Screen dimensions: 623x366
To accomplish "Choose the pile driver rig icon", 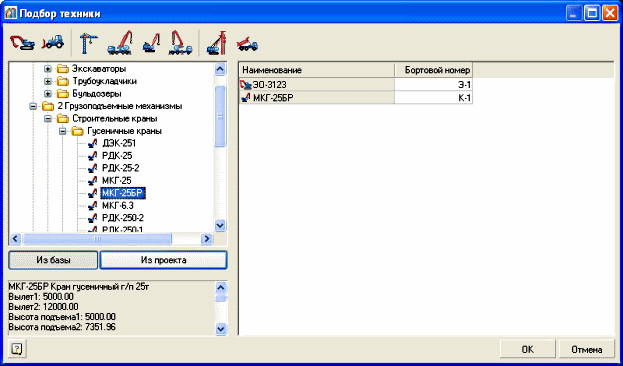I will tap(216, 42).
